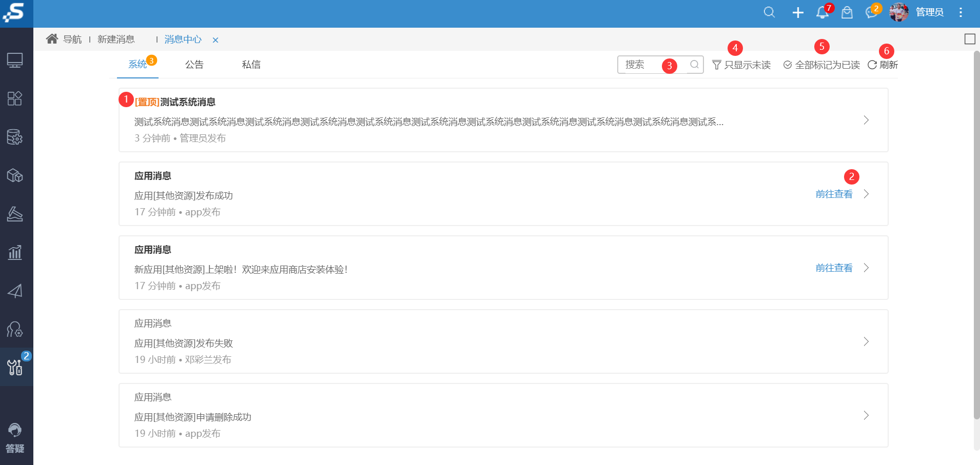This screenshot has height=465, width=980.
Task: Open the chat messages bubble icon
Action: 871,12
